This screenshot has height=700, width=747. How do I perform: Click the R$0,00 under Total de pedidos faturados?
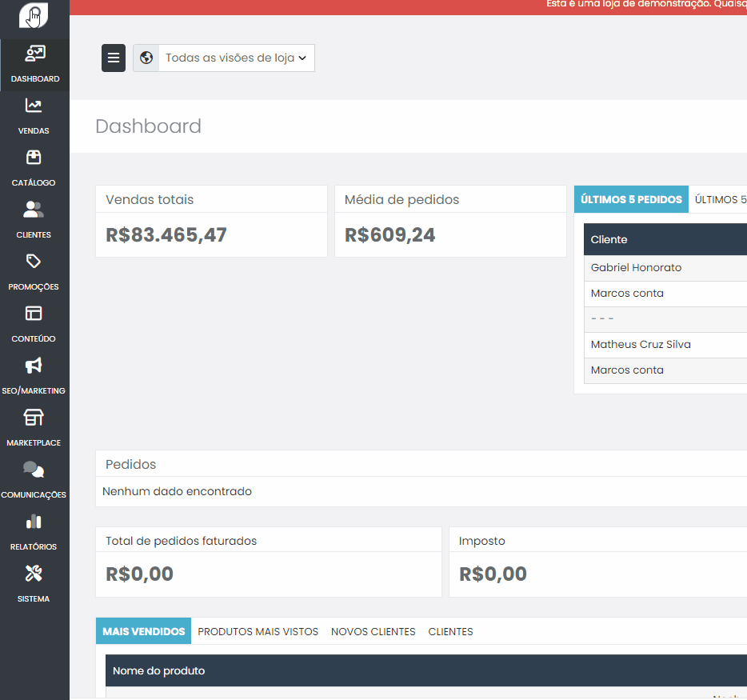139,574
